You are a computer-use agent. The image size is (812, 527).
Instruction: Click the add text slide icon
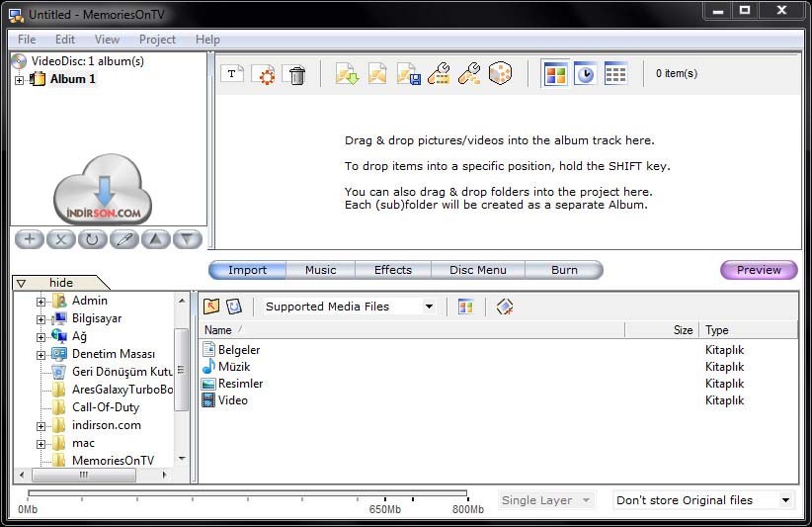[231, 73]
